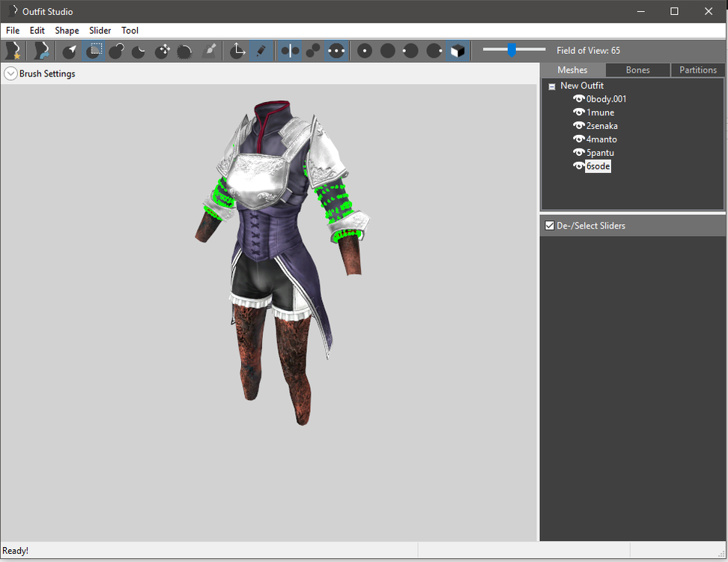
Task: Open the File menu
Action: pos(13,31)
